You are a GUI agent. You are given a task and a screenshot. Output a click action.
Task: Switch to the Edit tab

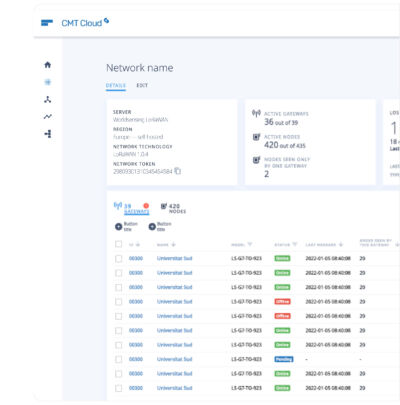click(142, 85)
